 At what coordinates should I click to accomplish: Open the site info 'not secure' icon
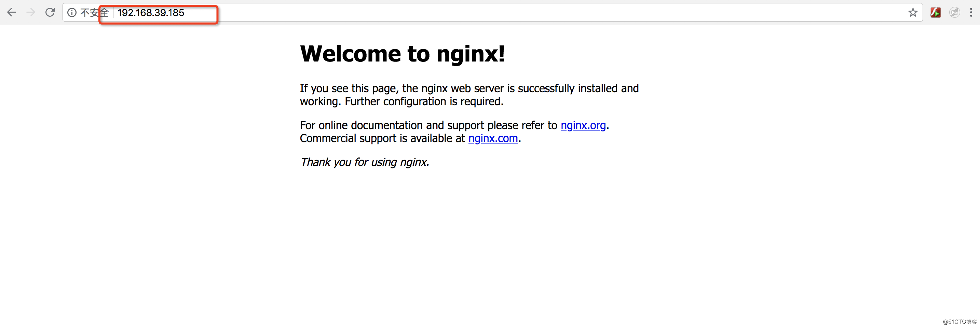pyautogui.click(x=72, y=13)
